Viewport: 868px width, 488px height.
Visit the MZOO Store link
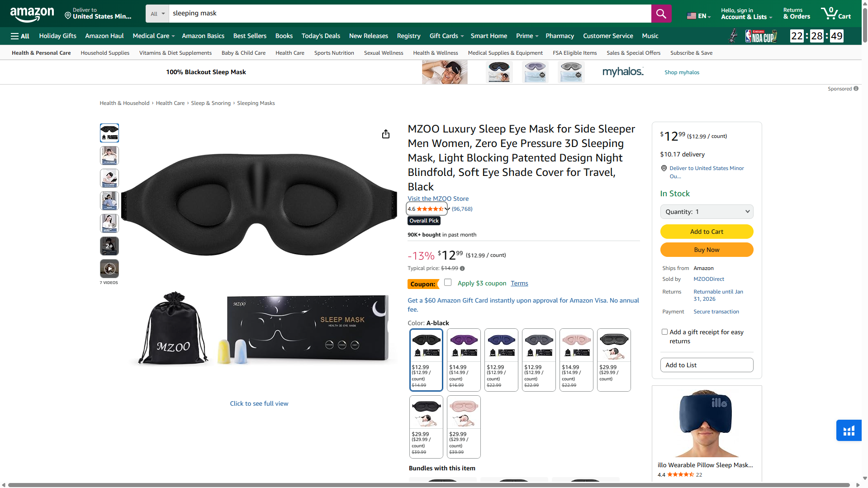(x=438, y=199)
